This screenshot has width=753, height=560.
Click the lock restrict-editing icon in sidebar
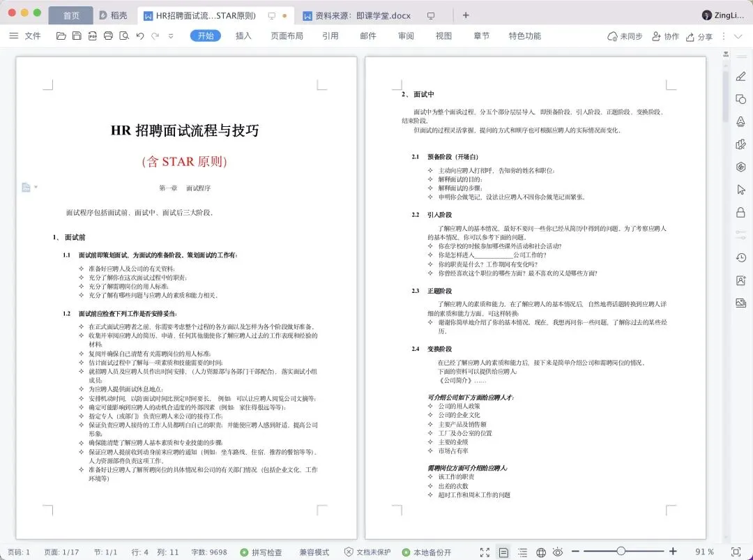pos(741,212)
